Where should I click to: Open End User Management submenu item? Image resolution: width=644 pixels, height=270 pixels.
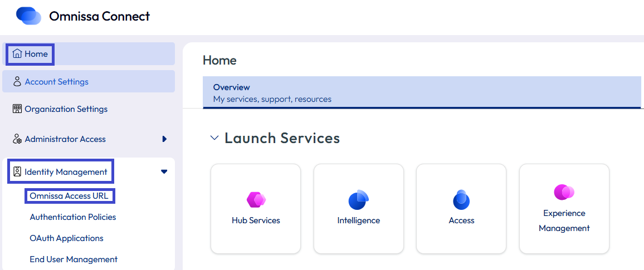tap(74, 259)
